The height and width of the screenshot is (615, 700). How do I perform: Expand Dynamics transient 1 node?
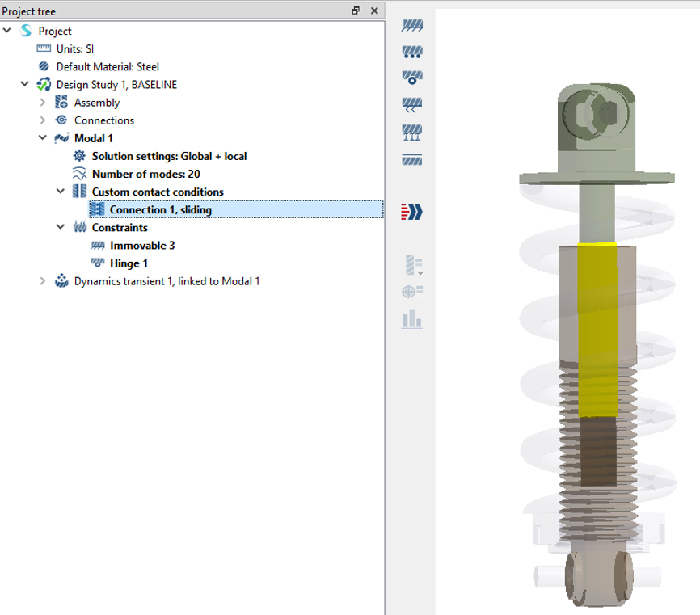[x=43, y=281]
